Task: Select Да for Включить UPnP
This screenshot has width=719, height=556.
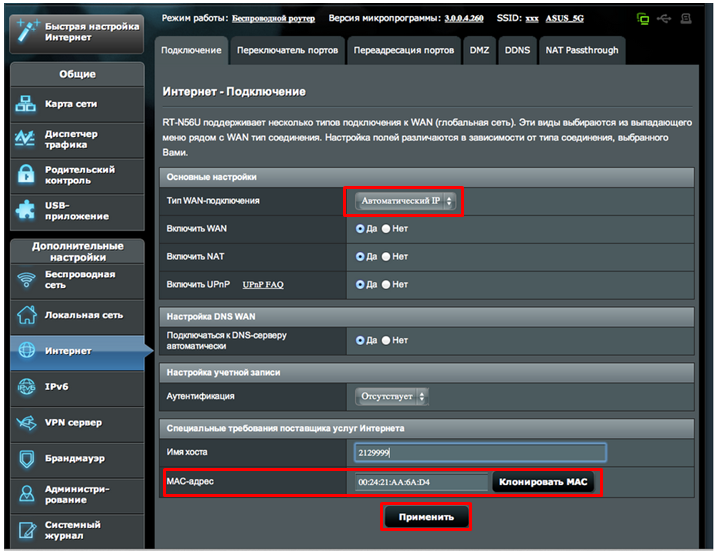Action: click(x=360, y=285)
